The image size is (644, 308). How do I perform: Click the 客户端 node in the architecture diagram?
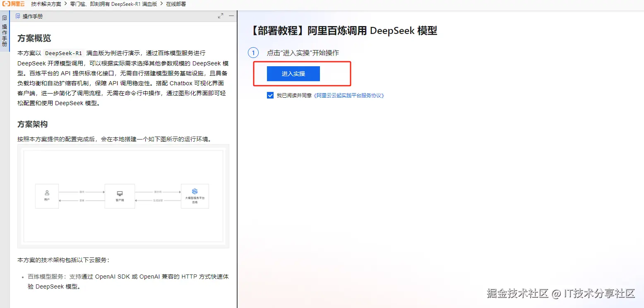tap(120, 196)
